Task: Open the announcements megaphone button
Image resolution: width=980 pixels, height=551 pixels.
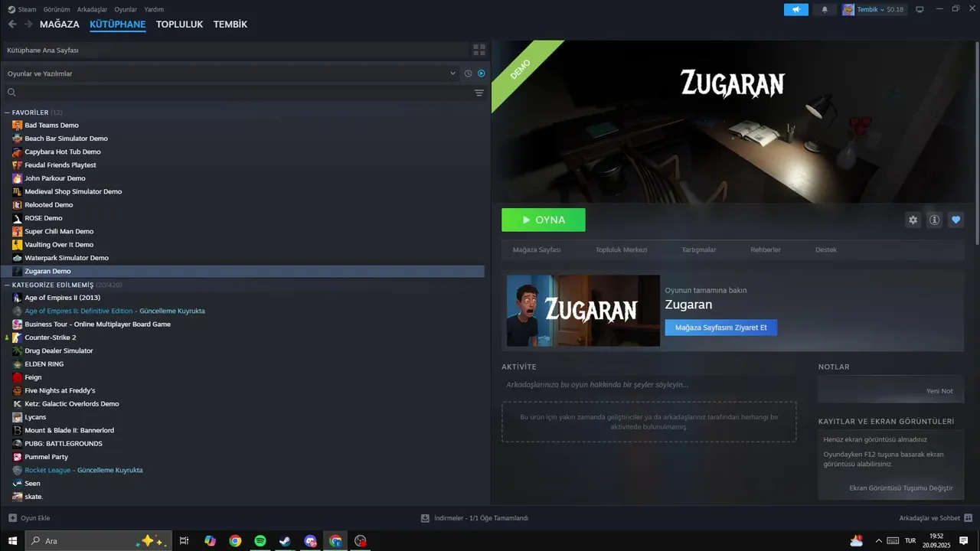Action: click(796, 9)
